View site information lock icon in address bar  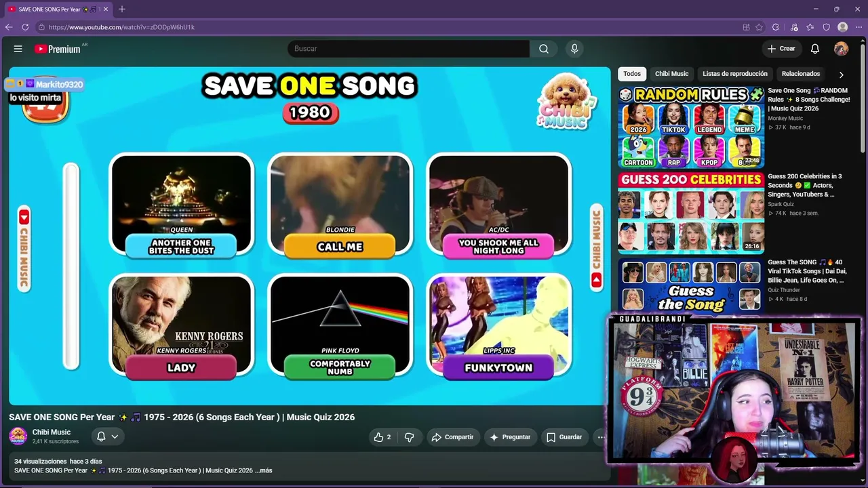pos(41,27)
